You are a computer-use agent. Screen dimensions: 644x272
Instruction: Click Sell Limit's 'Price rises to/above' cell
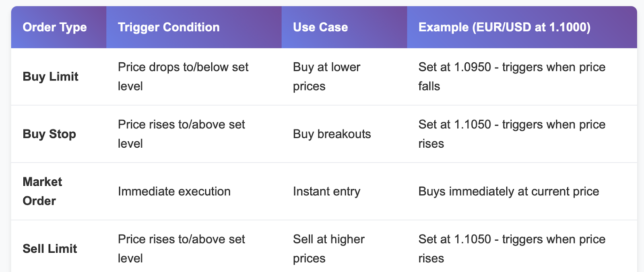pyautogui.click(x=181, y=249)
